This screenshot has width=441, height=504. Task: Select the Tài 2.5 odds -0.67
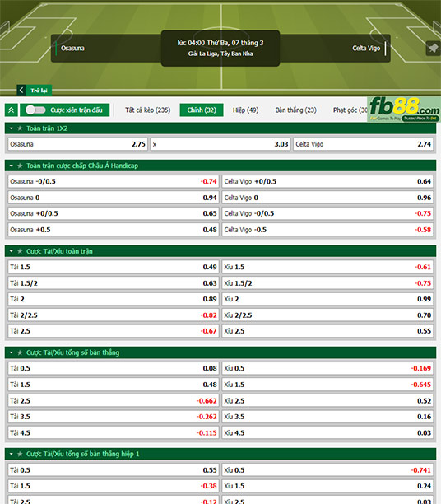(x=113, y=331)
